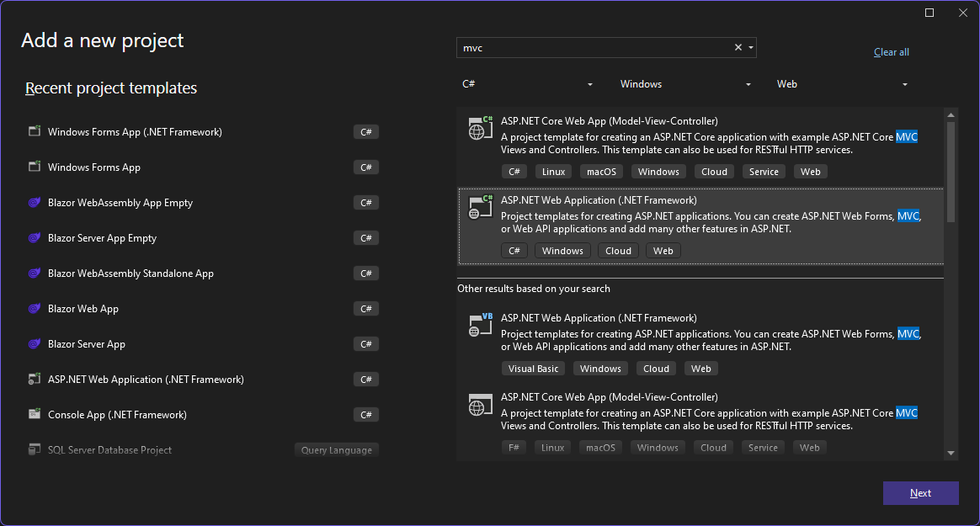Open the Web project type dropdown
The height and width of the screenshot is (526, 980).
pyautogui.click(x=843, y=84)
